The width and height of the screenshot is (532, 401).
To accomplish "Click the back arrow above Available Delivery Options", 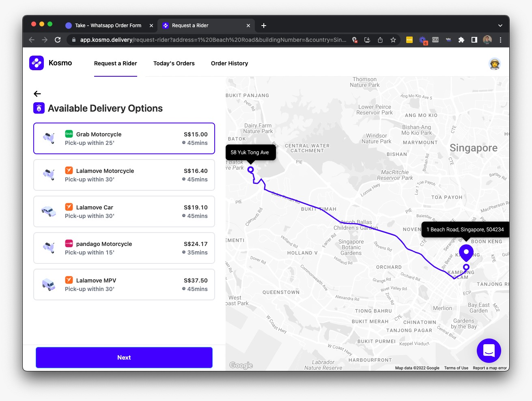I will [x=37, y=94].
